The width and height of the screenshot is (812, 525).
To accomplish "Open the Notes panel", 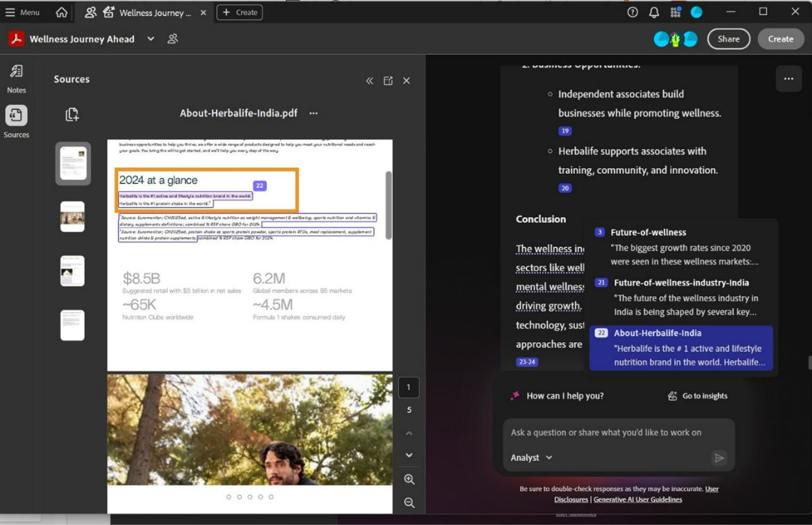I will coord(17,76).
